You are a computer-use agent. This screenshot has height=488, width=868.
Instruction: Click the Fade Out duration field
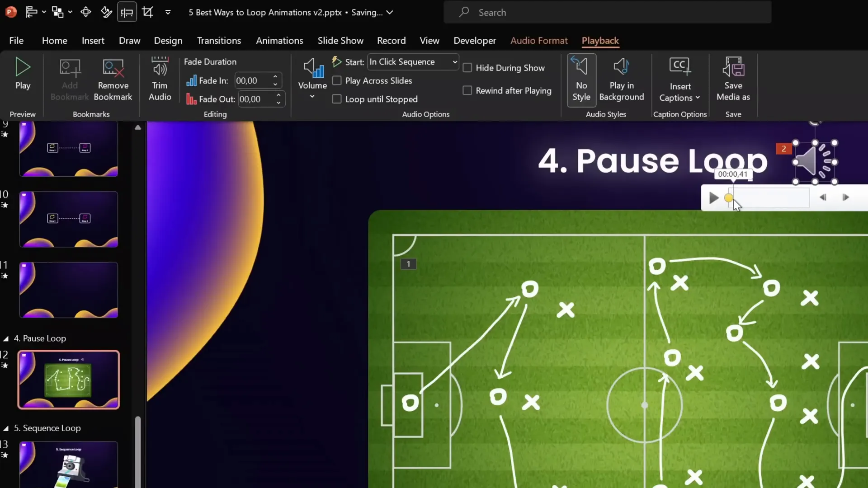tap(256, 99)
